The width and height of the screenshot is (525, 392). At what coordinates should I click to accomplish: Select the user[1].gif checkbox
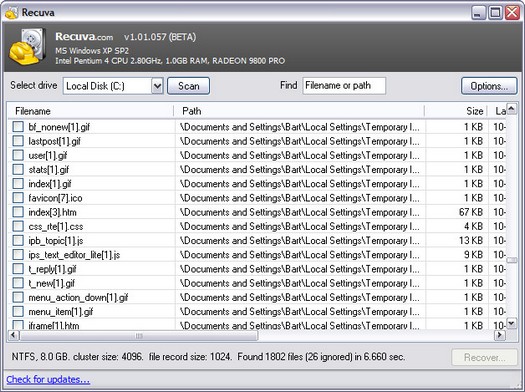point(18,155)
